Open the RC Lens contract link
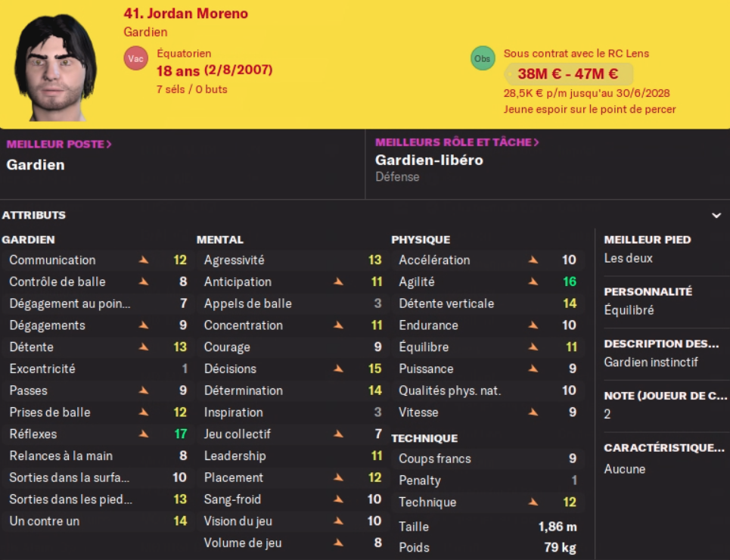Viewport: 730px width, 560px height. (x=576, y=54)
